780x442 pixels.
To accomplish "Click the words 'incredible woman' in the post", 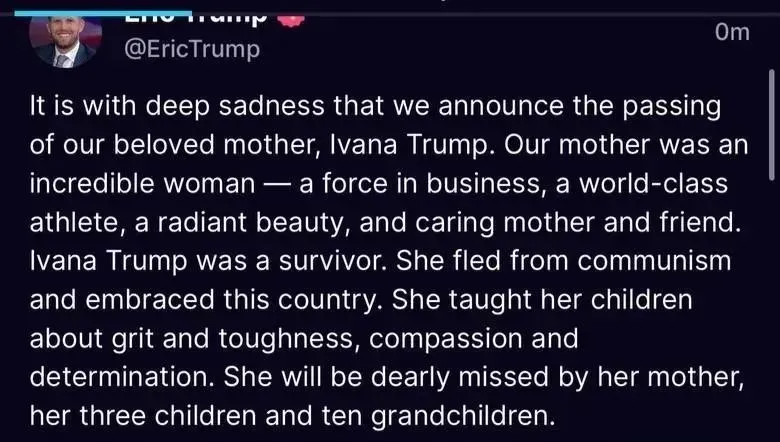I will point(142,184).
